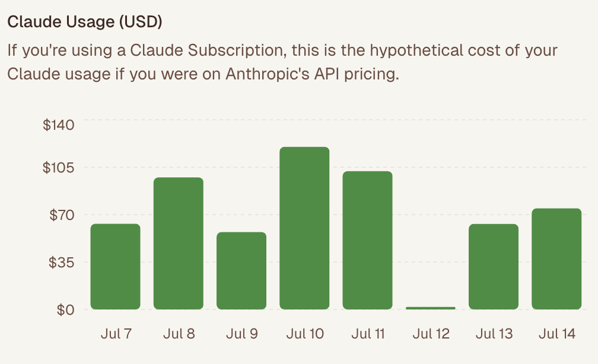Click the Jul 9 green bar
Viewport: 598px width, 364px height.
click(x=241, y=270)
